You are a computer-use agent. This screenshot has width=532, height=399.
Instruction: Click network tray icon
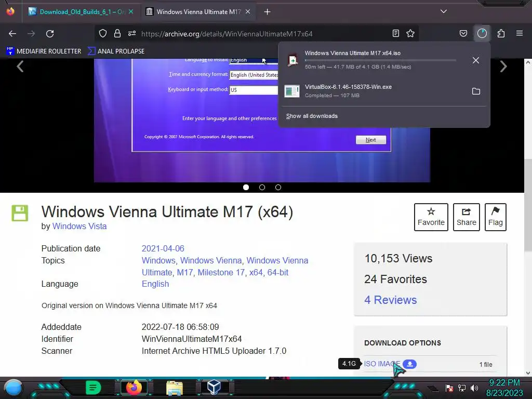pos(461,388)
